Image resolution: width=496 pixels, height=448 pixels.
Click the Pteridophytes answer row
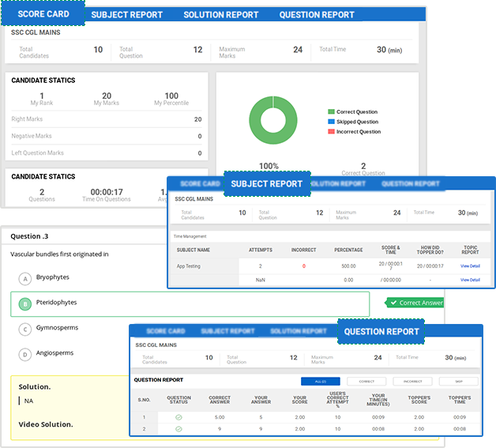click(190, 304)
